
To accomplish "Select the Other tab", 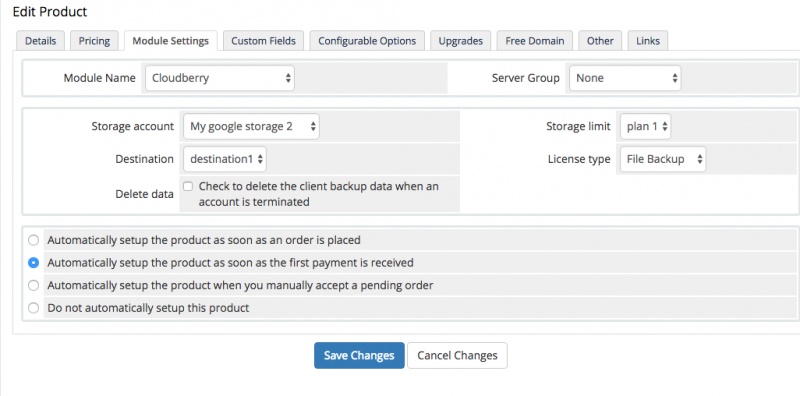I will [x=600, y=41].
